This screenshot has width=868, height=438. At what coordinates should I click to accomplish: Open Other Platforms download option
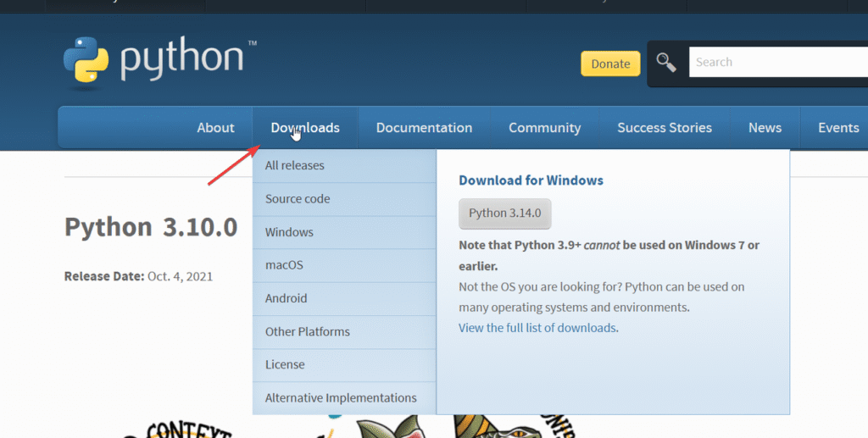click(307, 331)
